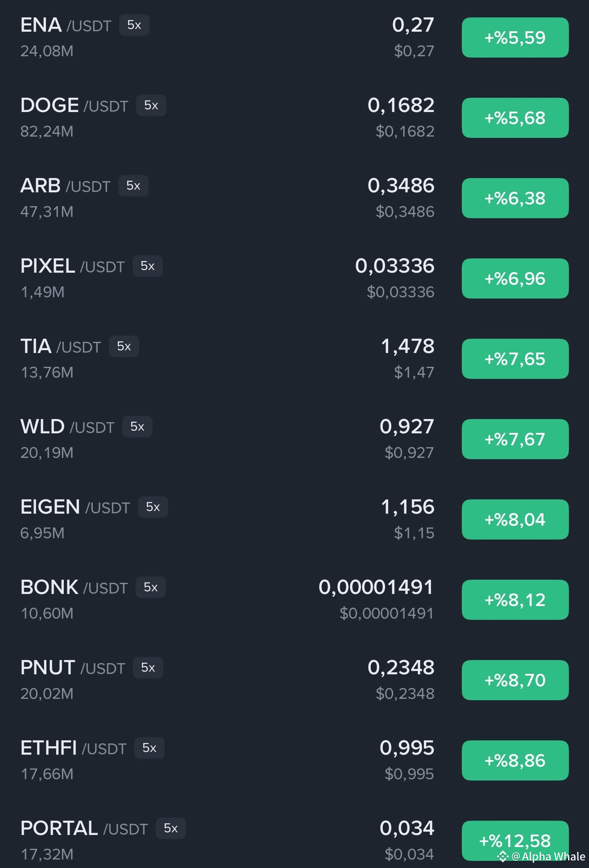
Task: Tap the 5x tag next to PORTAL
Action: click(171, 828)
